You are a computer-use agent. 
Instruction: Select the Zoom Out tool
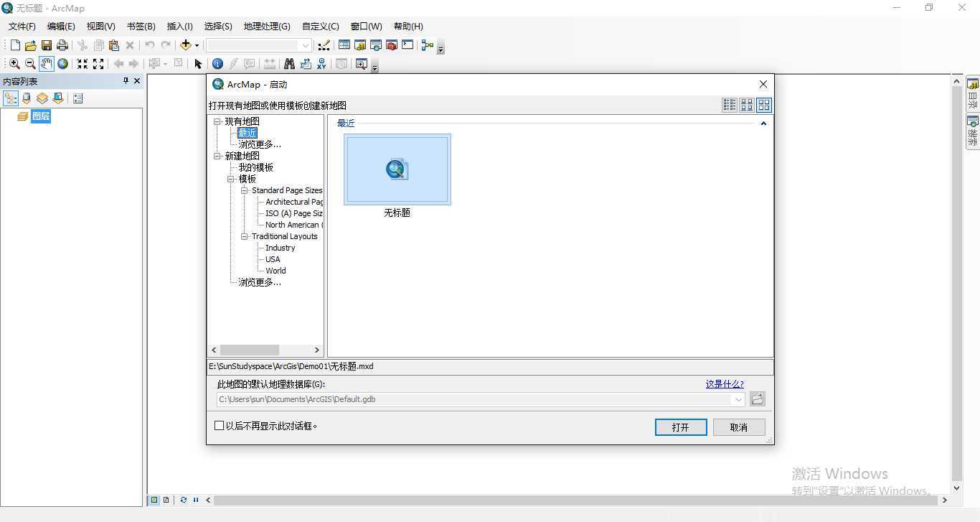(30, 64)
